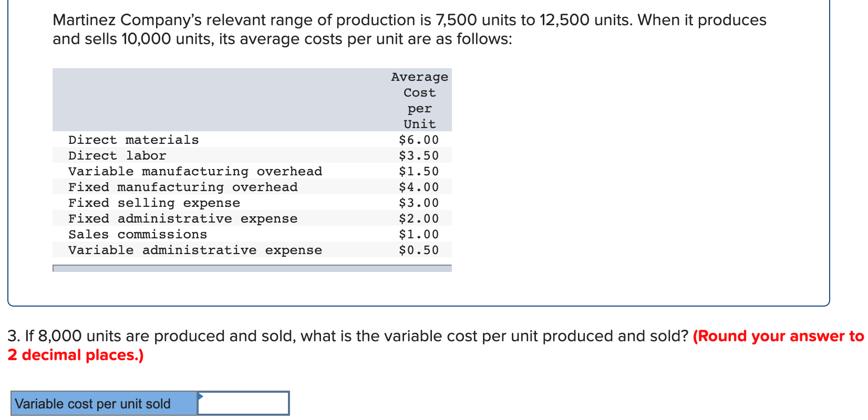Click 'Variable administrative expense' row label
Image resolution: width=868 pixels, height=420 pixels.
[x=195, y=250]
